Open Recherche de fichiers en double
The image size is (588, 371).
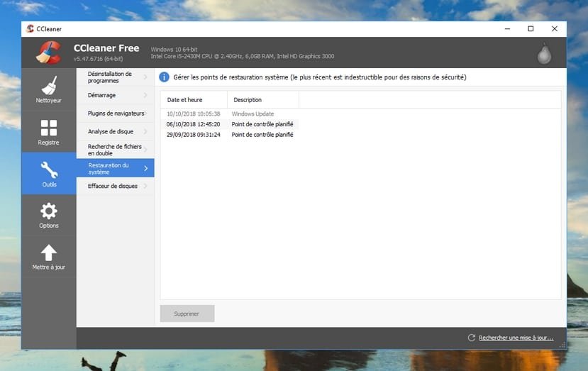point(116,150)
